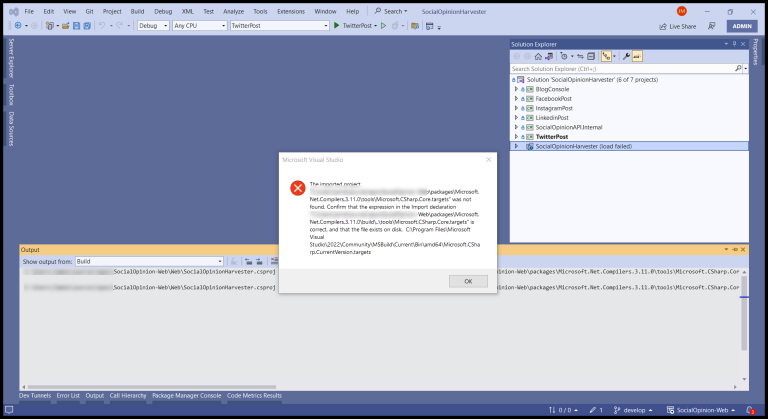Screen dimensions: 768x419
Task: Start without debugging outline play icon
Action: tap(384, 25)
